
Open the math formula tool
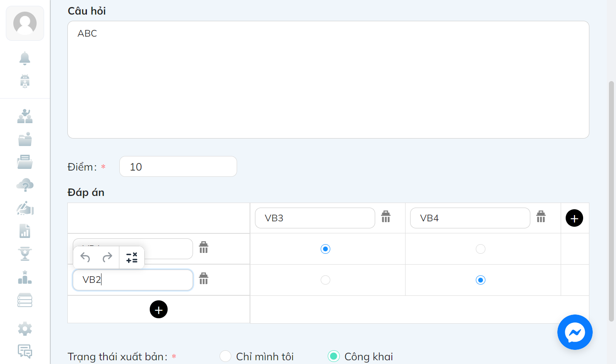click(132, 258)
